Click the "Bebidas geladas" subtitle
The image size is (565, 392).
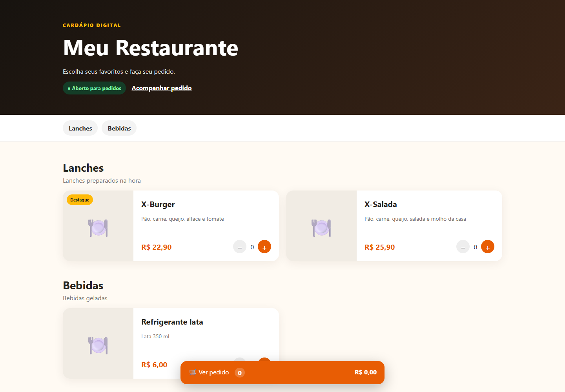85,298
